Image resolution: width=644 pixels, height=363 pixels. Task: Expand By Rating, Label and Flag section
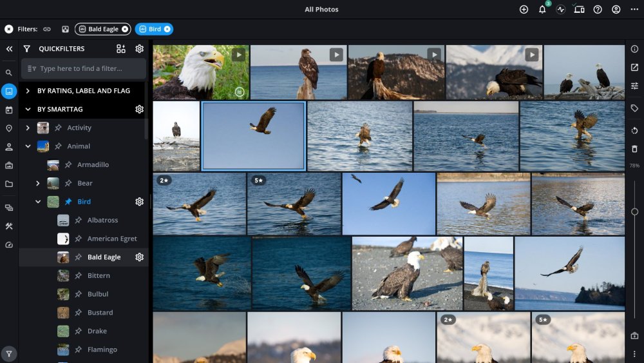(x=28, y=91)
